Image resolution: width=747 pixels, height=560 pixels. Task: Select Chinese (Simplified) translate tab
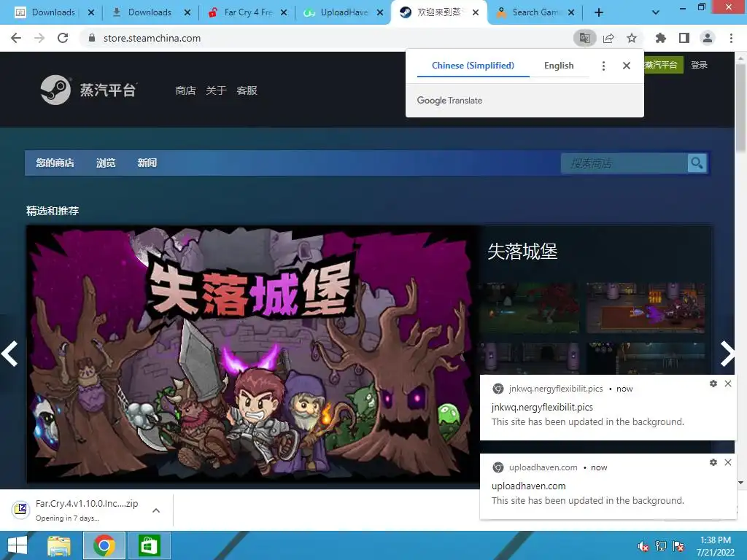473,66
